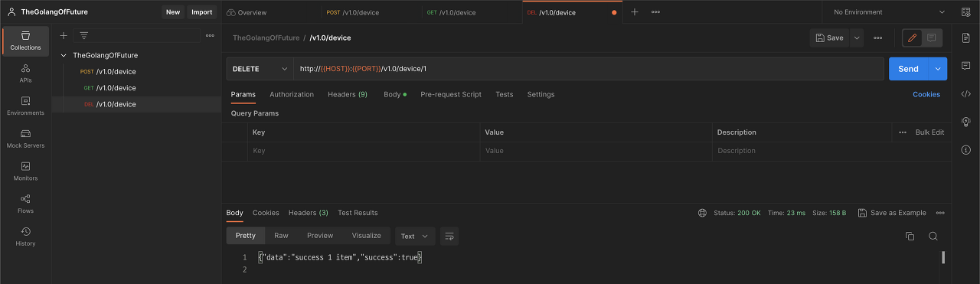Open the No Environment selector
The width and height of the screenshot is (980, 284).
(889, 12)
